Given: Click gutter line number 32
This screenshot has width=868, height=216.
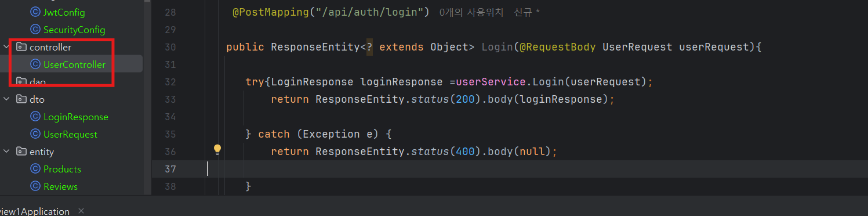Looking at the screenshot, I should pos(170,82).
